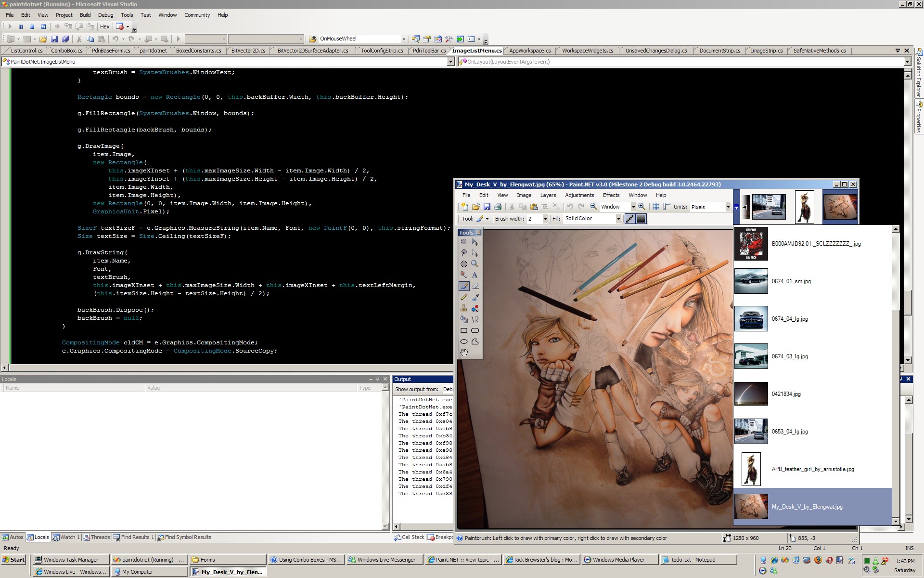This screenshot has width=924, height=578.
Task: Click Visual Studio Stop Debugging icon
Action: coord(32,26)
